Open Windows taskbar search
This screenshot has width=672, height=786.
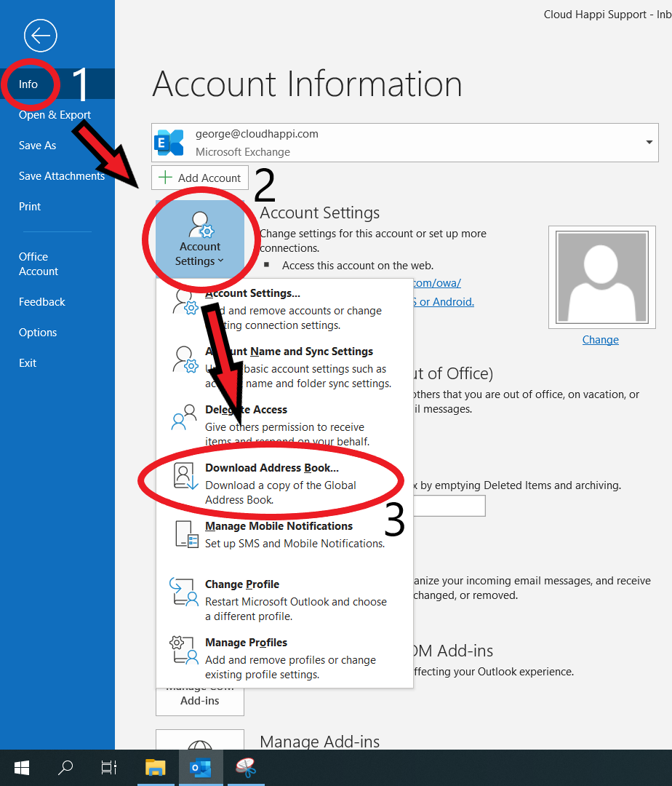click(x=65, y=768)
